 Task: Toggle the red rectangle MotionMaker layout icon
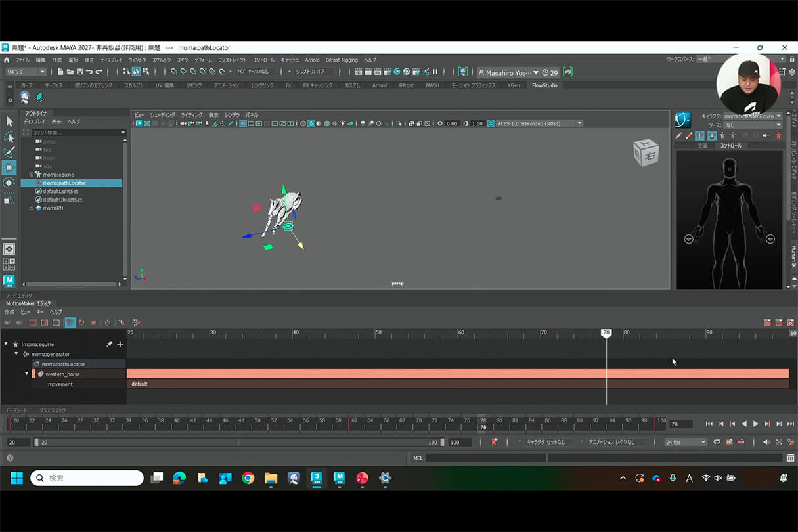point(32,322)
